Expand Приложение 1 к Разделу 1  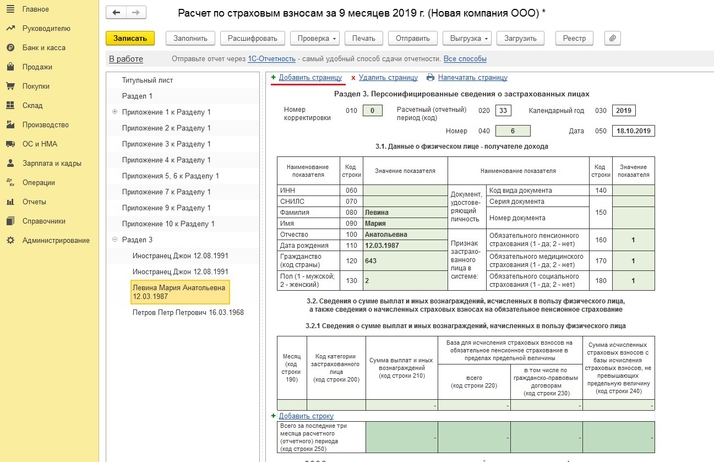tap(115, 111)
